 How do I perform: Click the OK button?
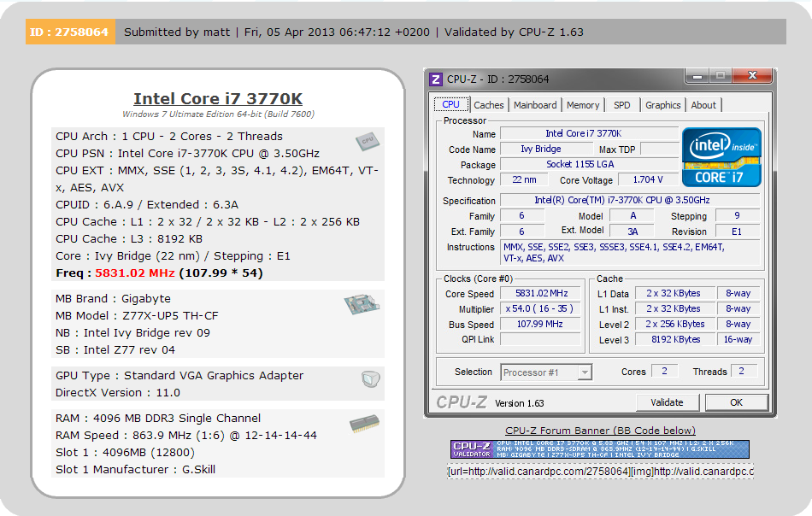click(736, 402)
